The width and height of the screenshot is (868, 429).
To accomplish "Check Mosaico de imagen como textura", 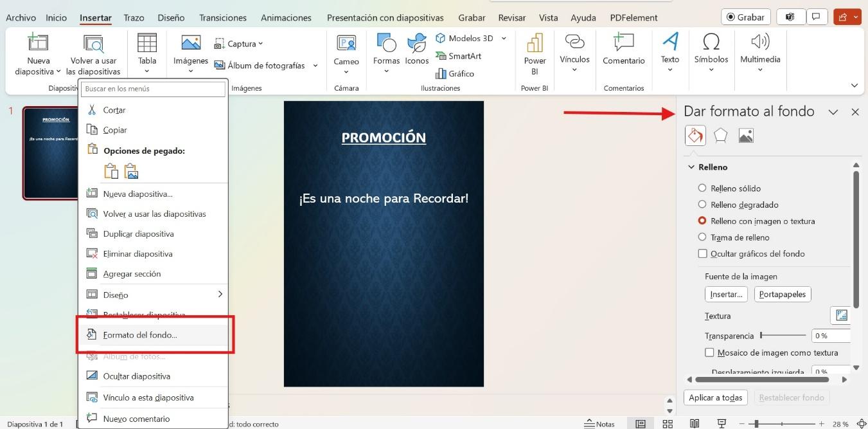I will (709, 352).
